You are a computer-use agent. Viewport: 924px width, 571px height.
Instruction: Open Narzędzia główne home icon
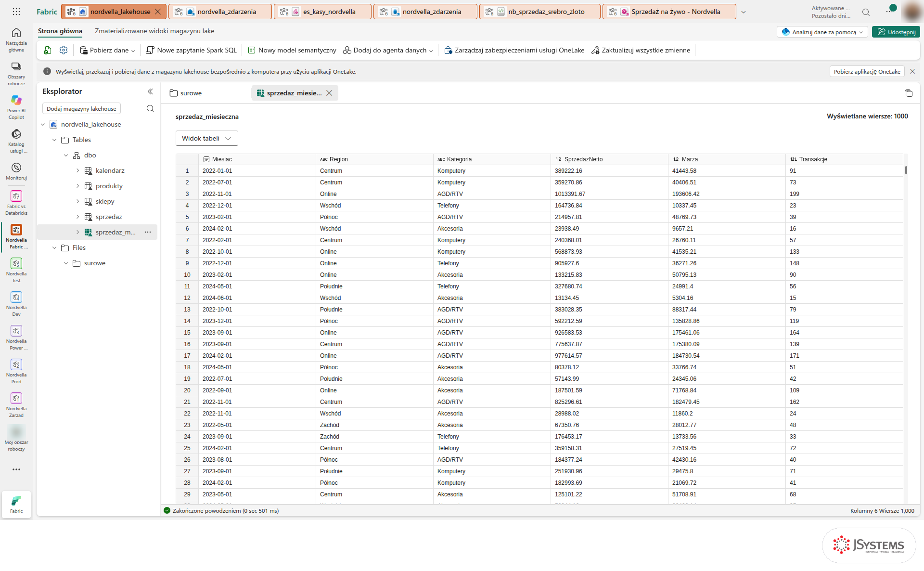[x=16, y=39]
